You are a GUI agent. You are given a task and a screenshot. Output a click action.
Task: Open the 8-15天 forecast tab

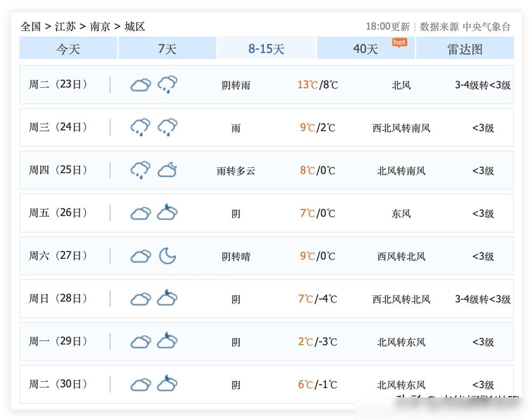click(x=266, y=48)
